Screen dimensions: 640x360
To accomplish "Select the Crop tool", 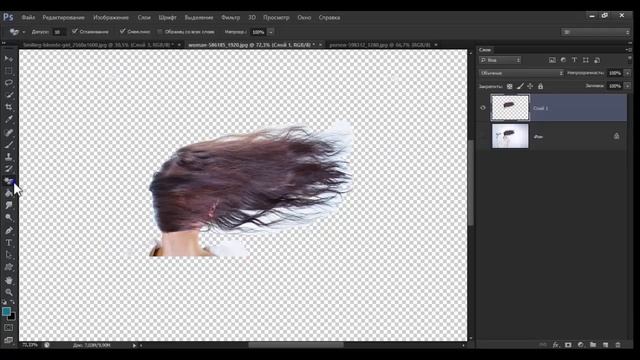I will click(x=9, y=107).
